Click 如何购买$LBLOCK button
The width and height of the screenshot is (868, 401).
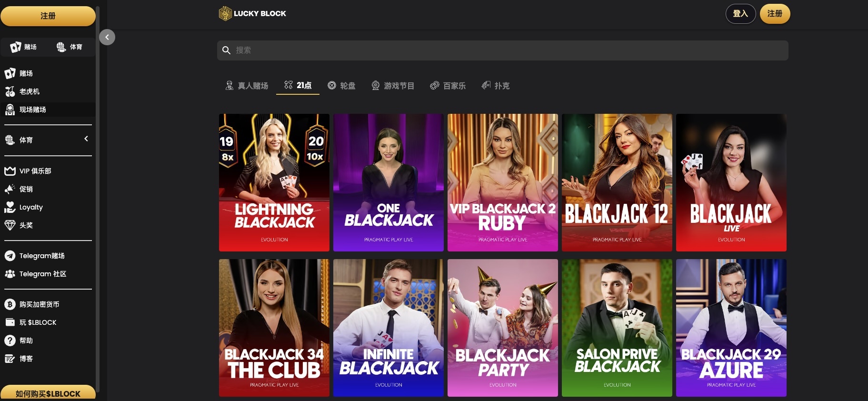tap(48, 393)
